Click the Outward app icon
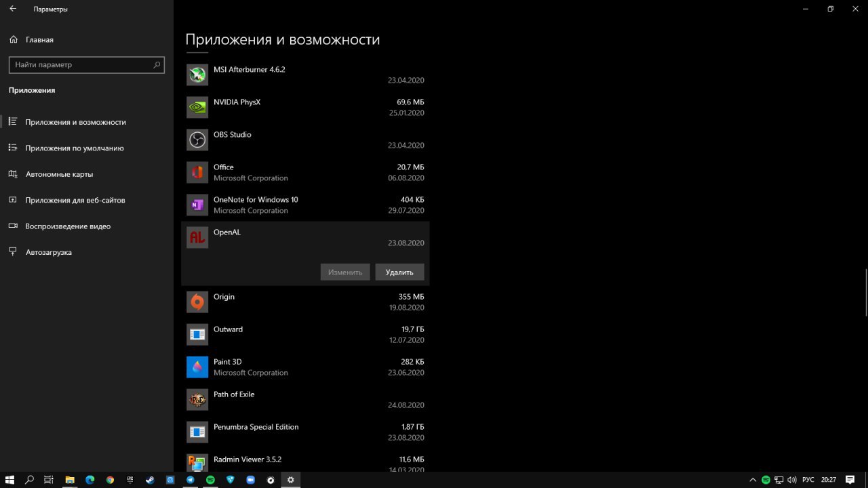 tap(197, 334)
